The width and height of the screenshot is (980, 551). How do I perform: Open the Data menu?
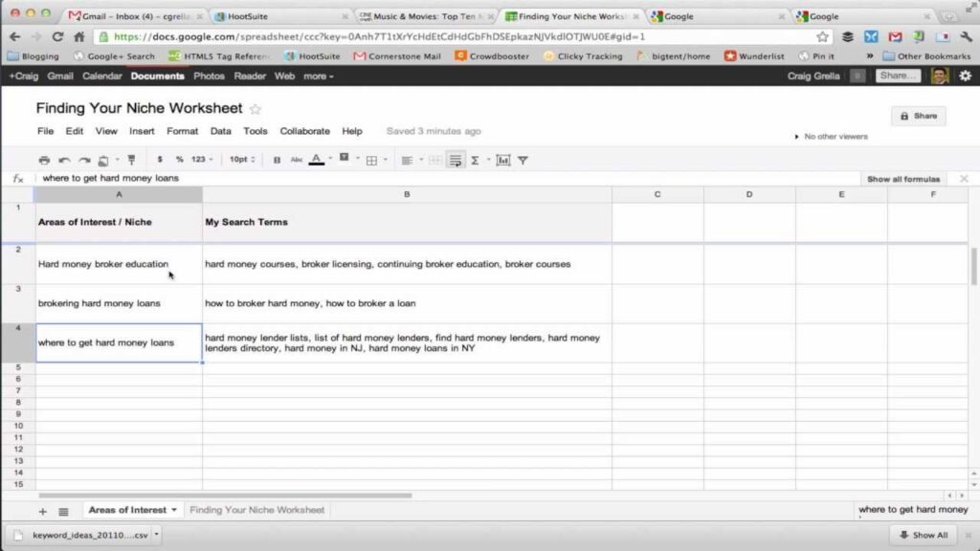(221, 131)
